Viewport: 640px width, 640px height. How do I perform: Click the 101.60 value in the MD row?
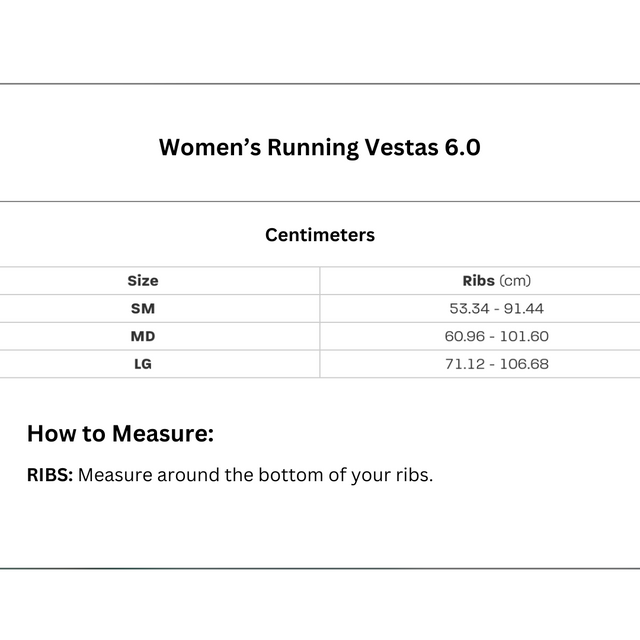[523, 337]
